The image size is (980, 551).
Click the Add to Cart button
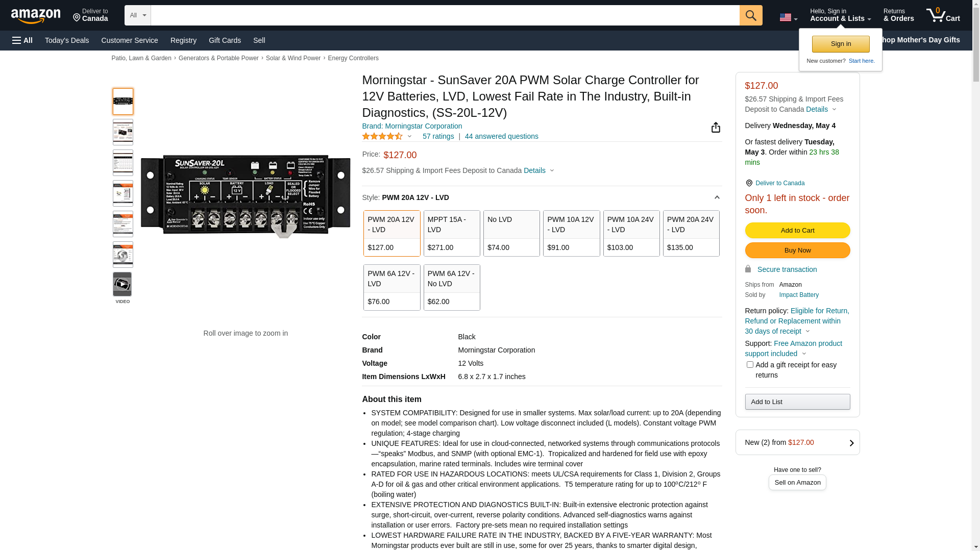pos(797,231)
